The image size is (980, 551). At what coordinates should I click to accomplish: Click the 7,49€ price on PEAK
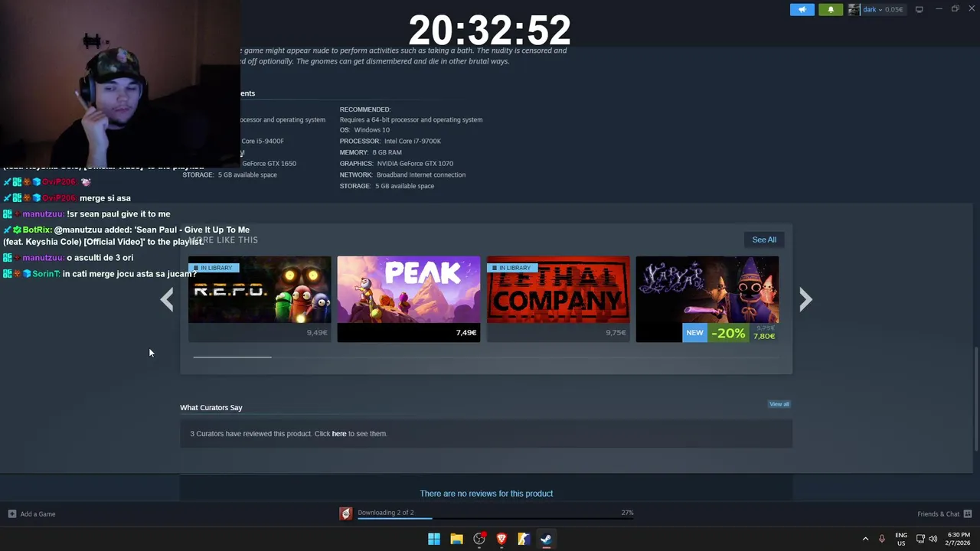(x=466, y=333)
